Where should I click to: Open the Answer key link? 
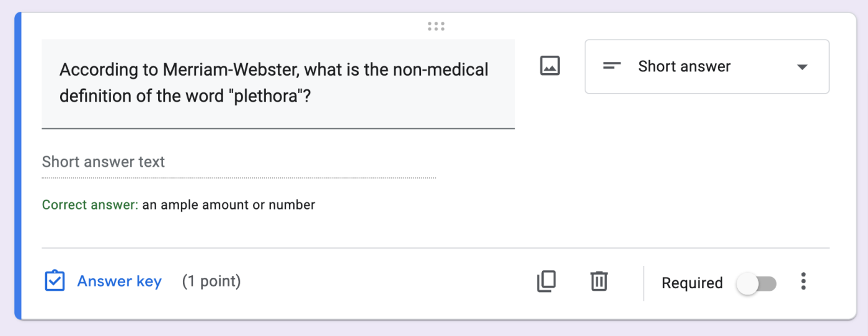click(119, 281)
